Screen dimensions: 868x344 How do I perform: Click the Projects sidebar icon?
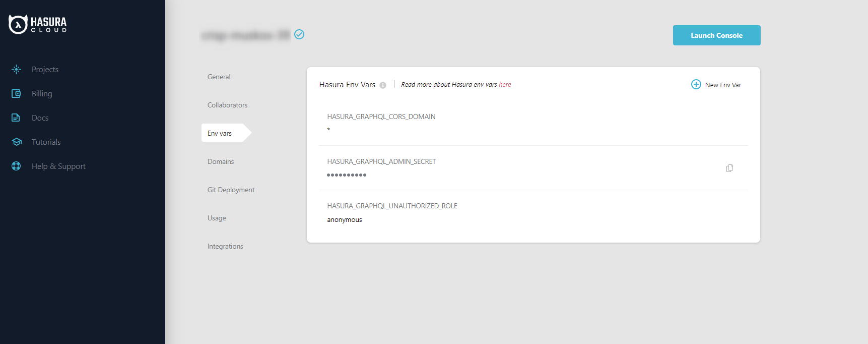click(16, 69)
